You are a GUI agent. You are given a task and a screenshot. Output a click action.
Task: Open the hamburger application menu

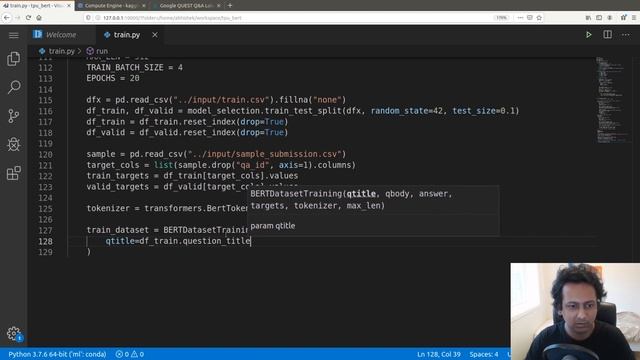(x=13, y=35)
